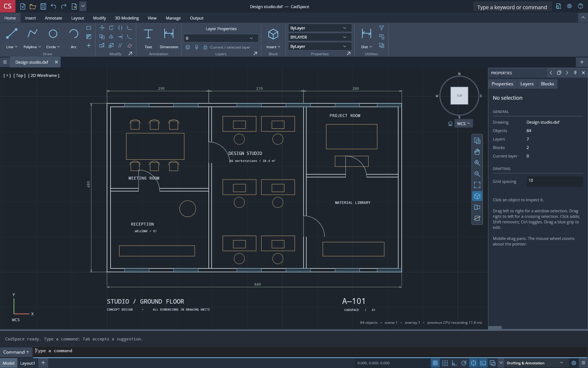Open the Insert ribbon tab

pyautogui.click(x=31, y=18)
